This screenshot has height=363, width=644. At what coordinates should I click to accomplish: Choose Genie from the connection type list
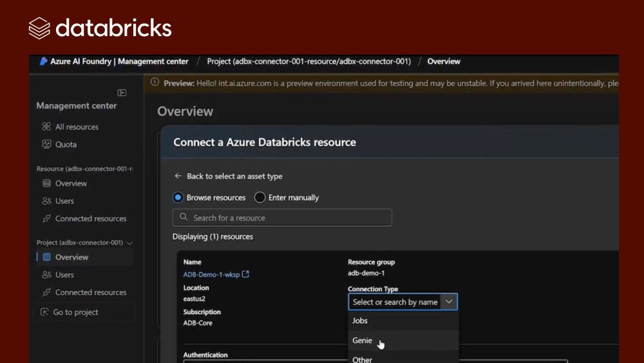tap(362, 340)
